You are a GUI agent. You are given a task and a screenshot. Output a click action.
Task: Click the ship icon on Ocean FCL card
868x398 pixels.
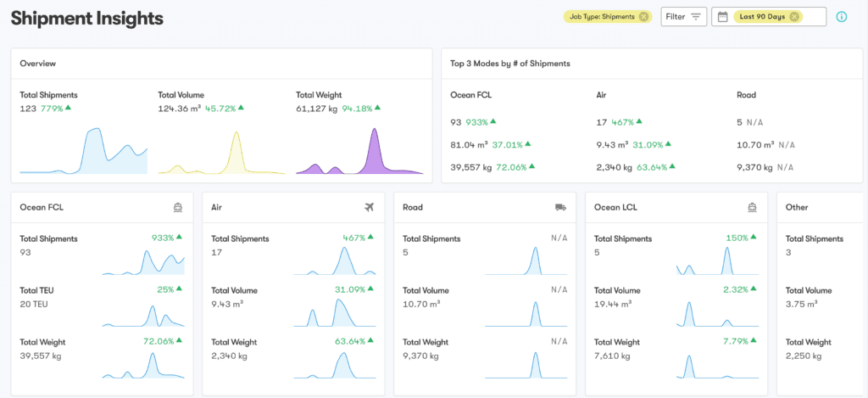[178, 207]
